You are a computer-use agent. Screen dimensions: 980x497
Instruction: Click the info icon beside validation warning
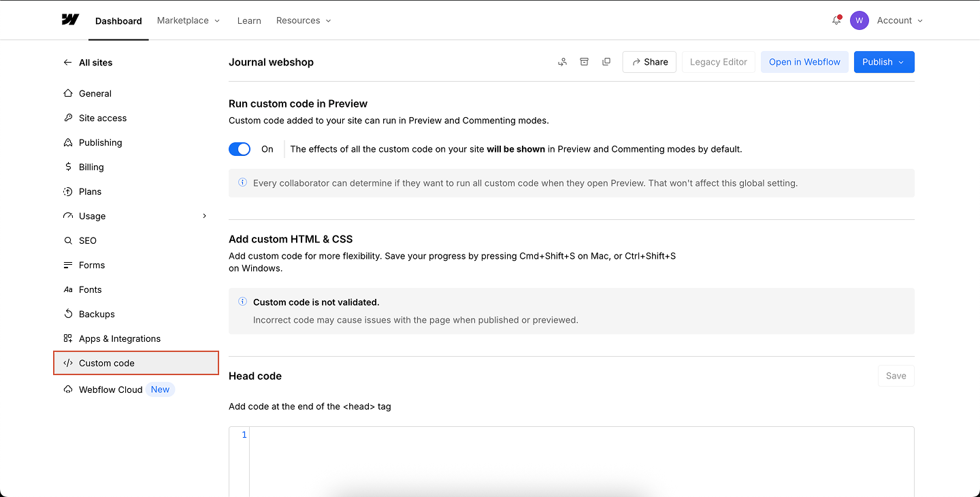click(242, 302)
